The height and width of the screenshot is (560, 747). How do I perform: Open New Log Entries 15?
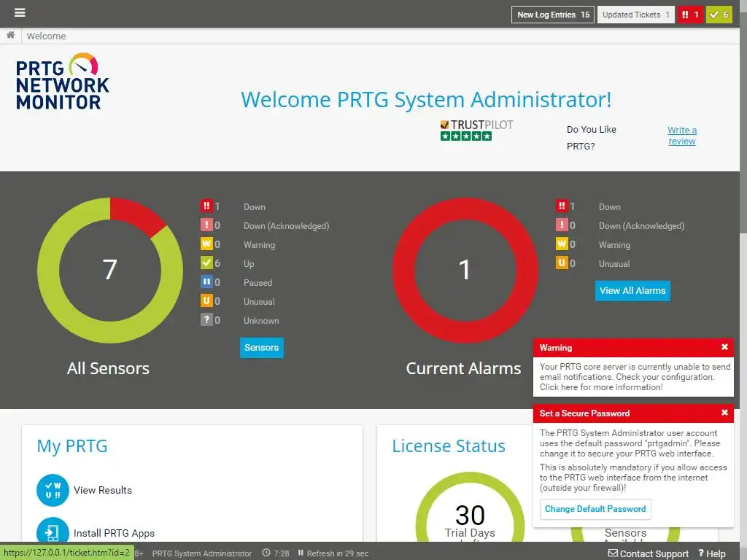(x=553, y=15)
